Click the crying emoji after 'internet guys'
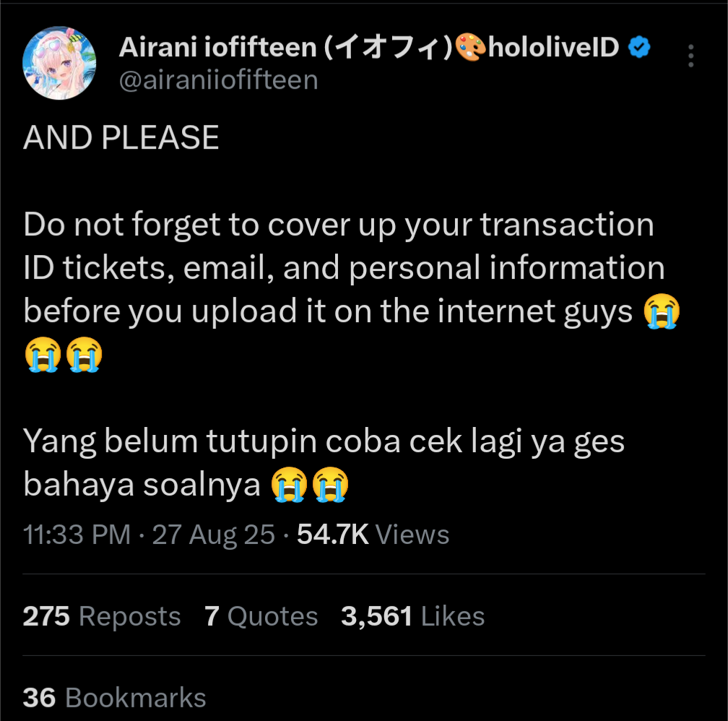The height and width of the screenshot is (721, 728). pyautogui.click(x=662, y=311)
